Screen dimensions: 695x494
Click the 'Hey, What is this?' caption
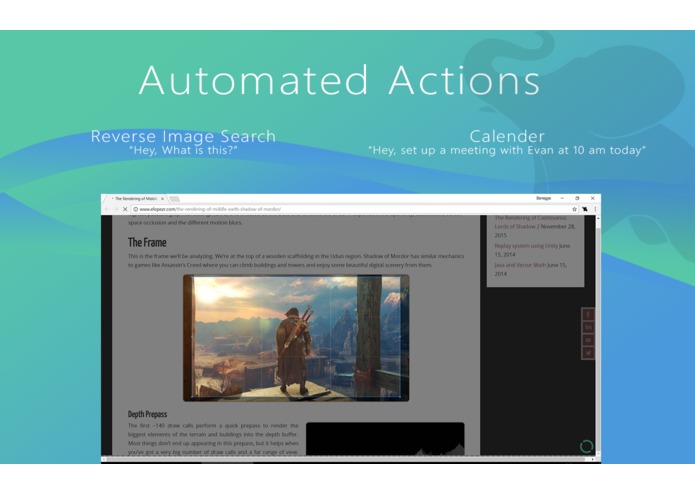[183, 150]
